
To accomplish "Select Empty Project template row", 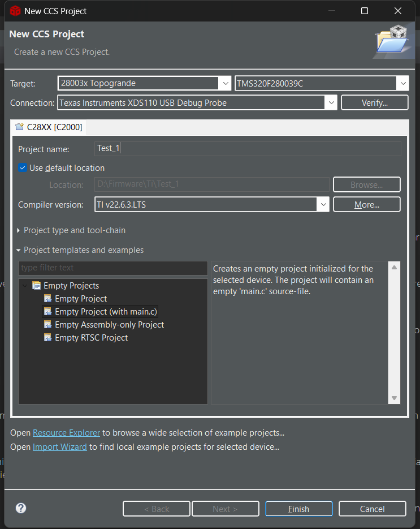I will (x=81, y=299).
